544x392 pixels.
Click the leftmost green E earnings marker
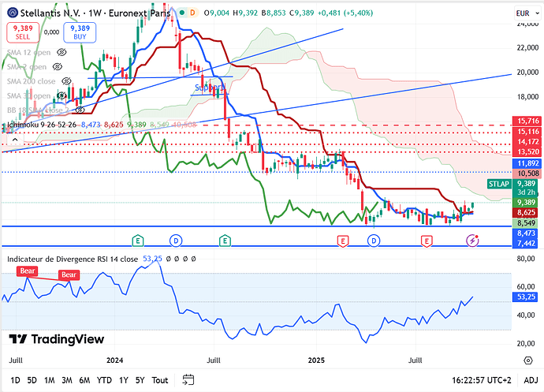point(137,240)
